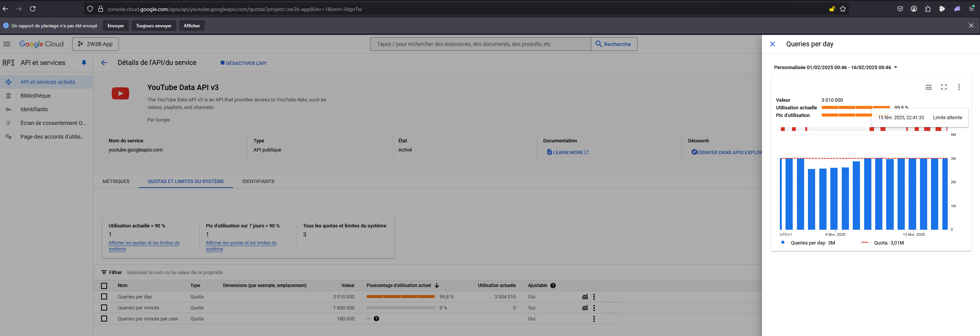Image resolution: width=980 pixels, height=336 pixels.
Task: Click the Recherche search button
Action: (x=614, y=44)
